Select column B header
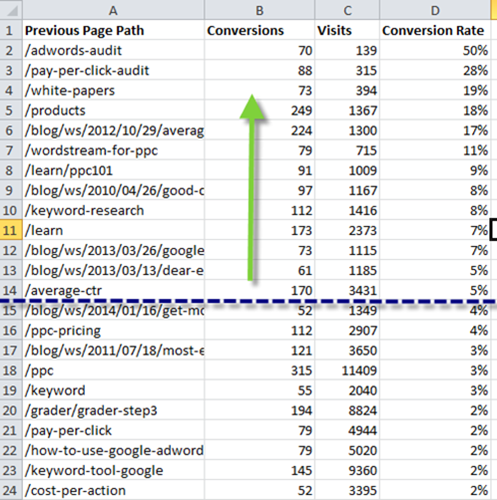The width and height of the screenshot is (497, 500). [x=259, y=10]
